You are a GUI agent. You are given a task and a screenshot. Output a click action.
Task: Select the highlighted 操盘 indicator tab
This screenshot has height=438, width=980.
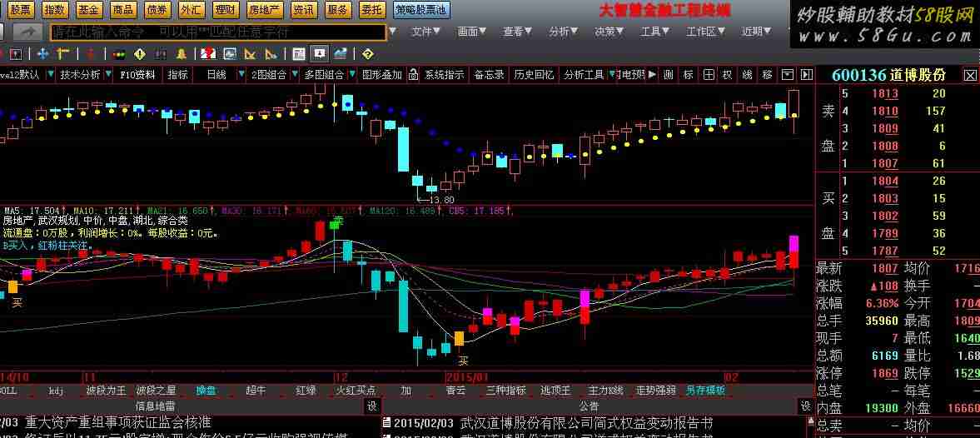pos(206,391)
